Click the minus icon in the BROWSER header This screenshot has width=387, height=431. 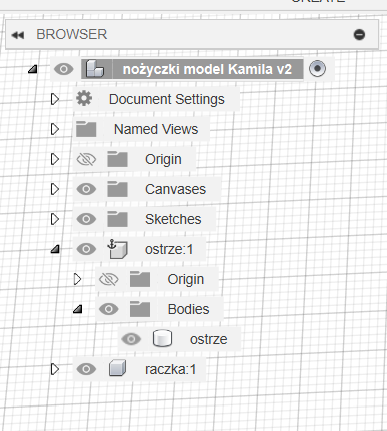tap(359, 34)
